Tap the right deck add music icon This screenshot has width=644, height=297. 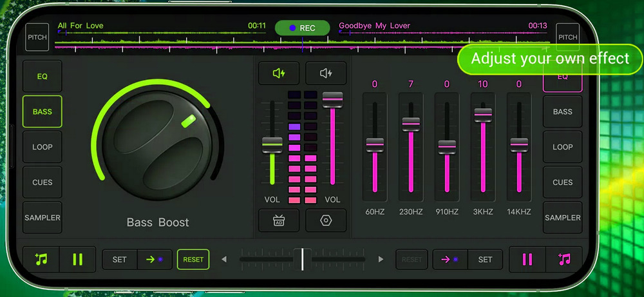[x=564, y=260]
